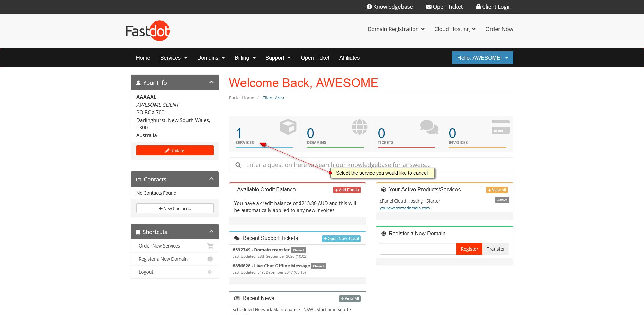The image size is (644, 315).
Task: Click the red Register domain button
Action: [x=469, y=249]
